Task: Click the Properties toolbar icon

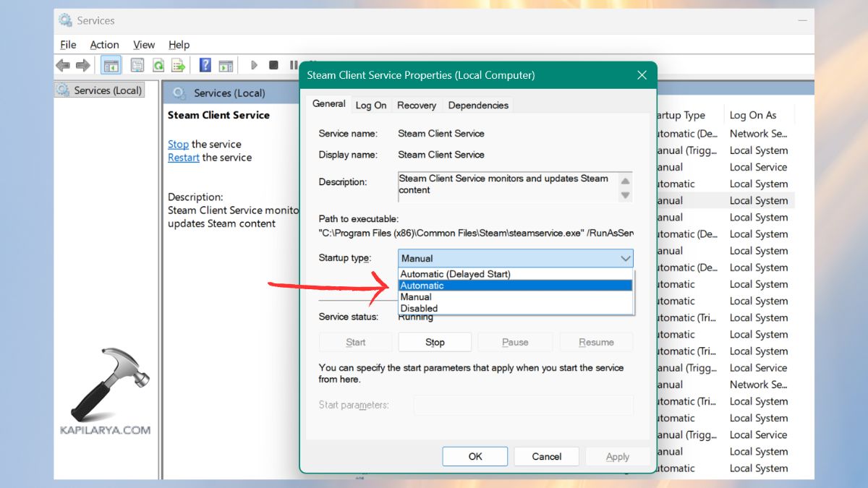Action: coord(137,66)
